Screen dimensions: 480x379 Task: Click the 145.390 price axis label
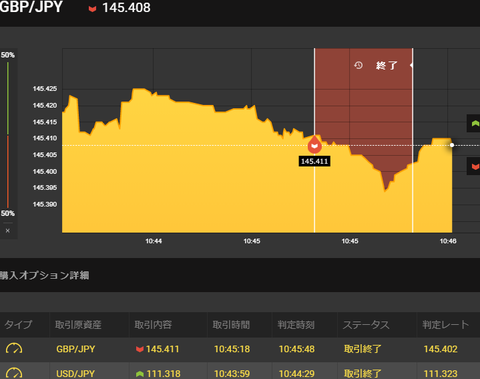tap(45, 204)
